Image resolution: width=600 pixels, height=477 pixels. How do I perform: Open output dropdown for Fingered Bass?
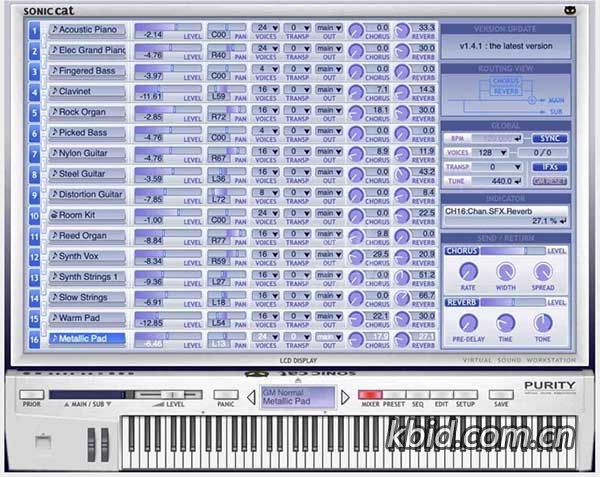pos(329,69)
